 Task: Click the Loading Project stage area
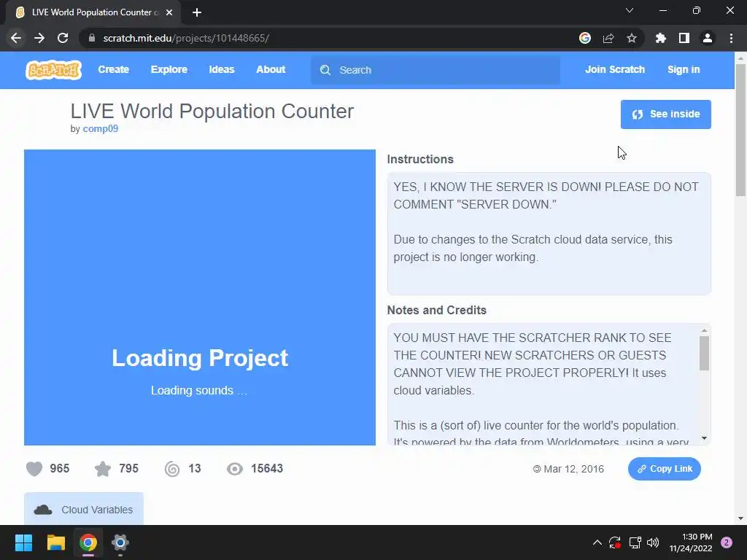[200, 297]
